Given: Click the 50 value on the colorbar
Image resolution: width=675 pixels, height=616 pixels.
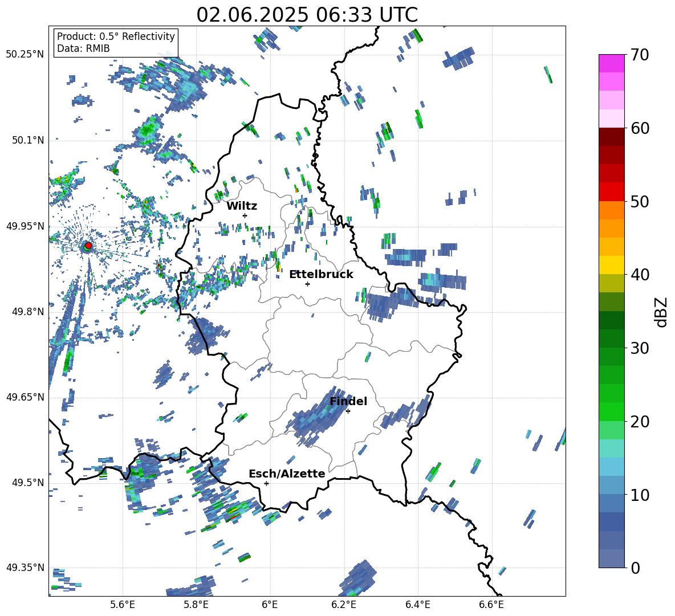Looking at the screenshot, I should pos(640,201).
